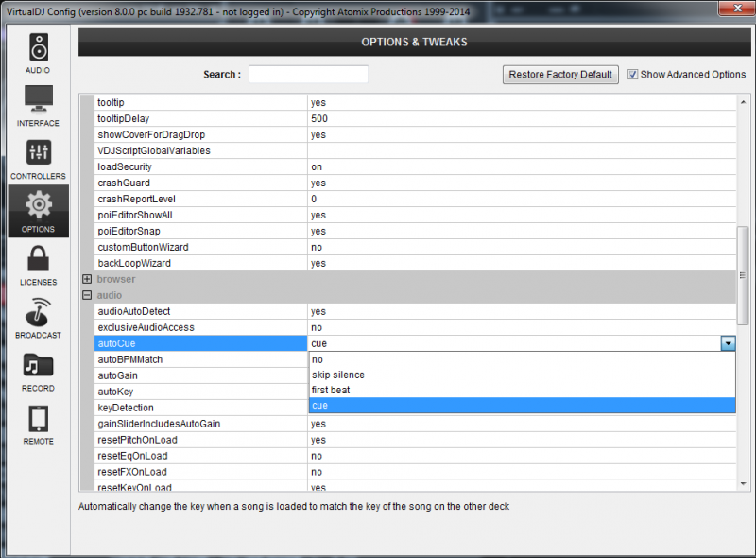Open the Controllers settings section

[x=39, y=158]
